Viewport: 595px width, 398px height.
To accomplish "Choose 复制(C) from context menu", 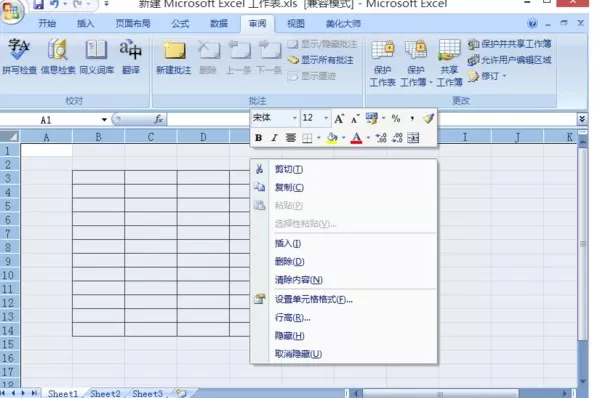I will pyautogui.click(x=343, y=187).
